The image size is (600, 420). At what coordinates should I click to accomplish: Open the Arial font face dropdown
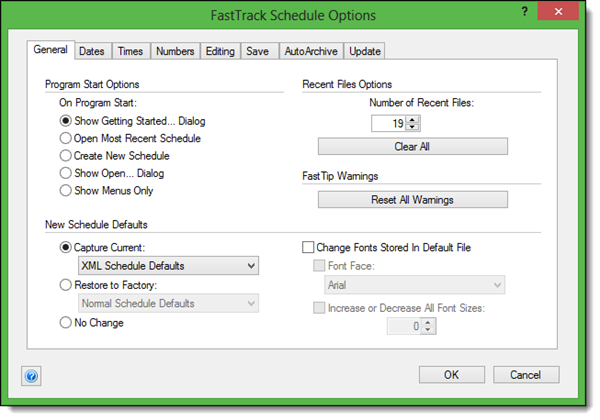416,286
